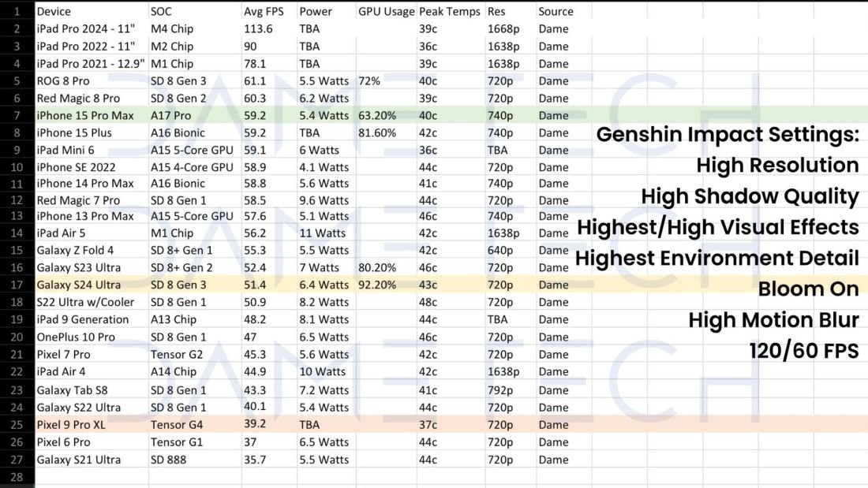Click the 'SD 8+ Gen 2' cell
Image resolution: width=868 pixels, height=488 pixels.
(195, 267)
